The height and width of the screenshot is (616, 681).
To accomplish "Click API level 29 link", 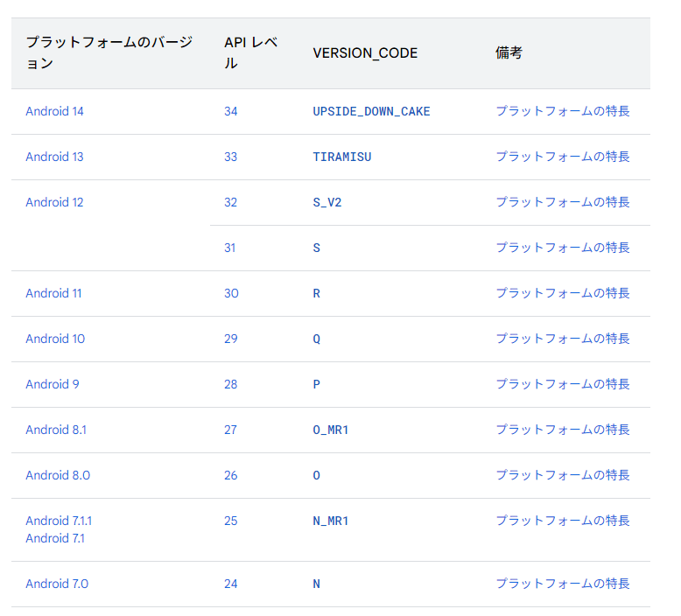I will tap(230, 339).
